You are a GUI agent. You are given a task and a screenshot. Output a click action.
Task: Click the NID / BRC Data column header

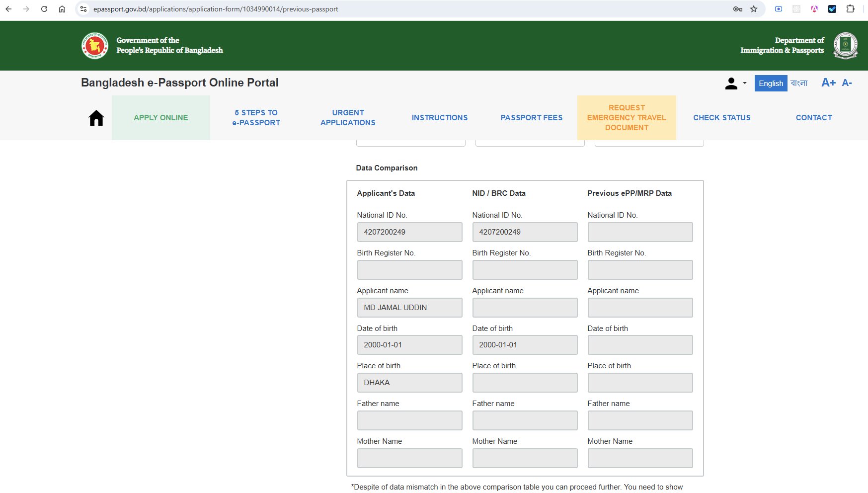tap(499, 193)
